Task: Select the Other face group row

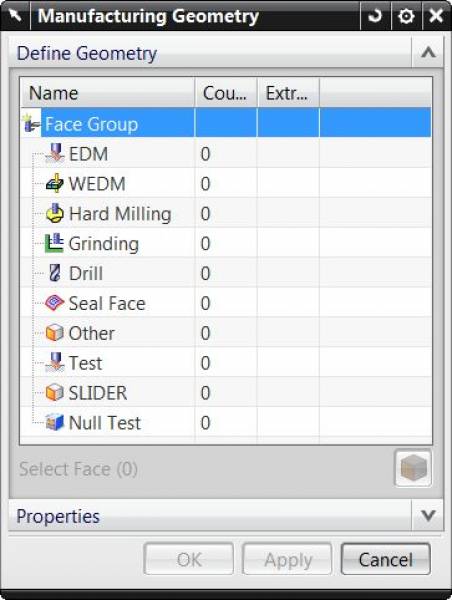Action: pos(226,333)
